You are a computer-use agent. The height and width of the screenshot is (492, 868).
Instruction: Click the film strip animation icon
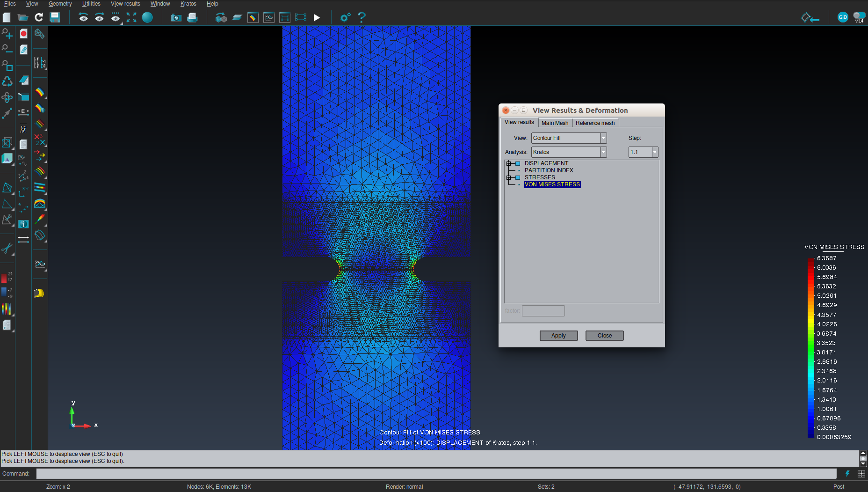click(301, 18)
